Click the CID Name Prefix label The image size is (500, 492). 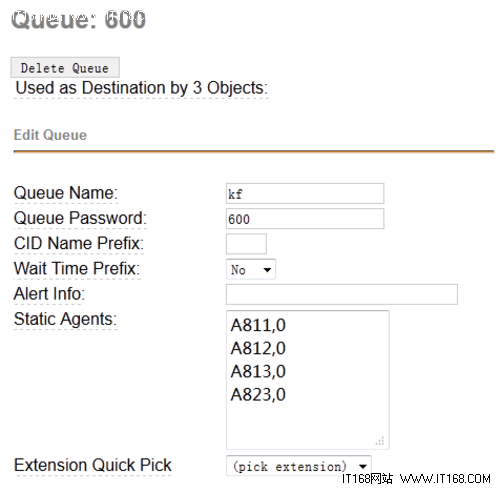tap(79, 243)
